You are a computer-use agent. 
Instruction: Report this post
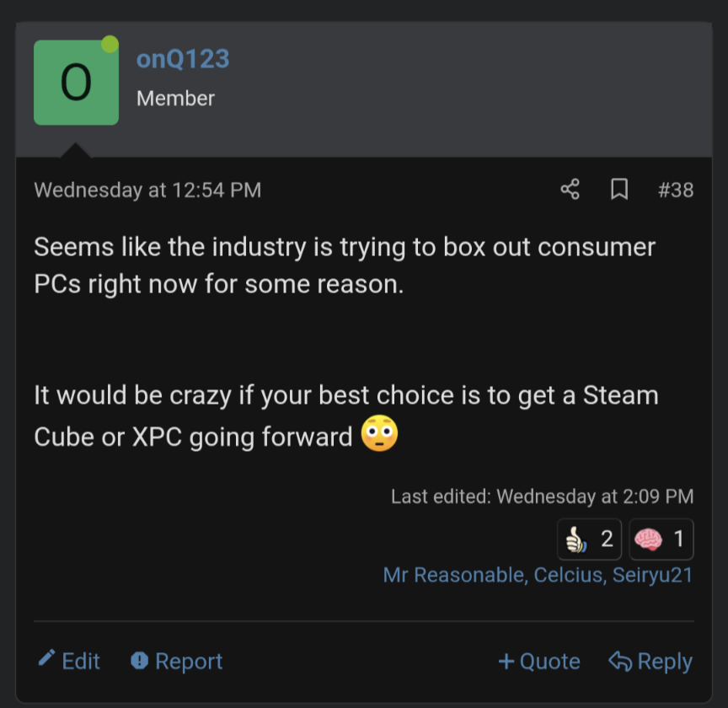pos(177,662)
